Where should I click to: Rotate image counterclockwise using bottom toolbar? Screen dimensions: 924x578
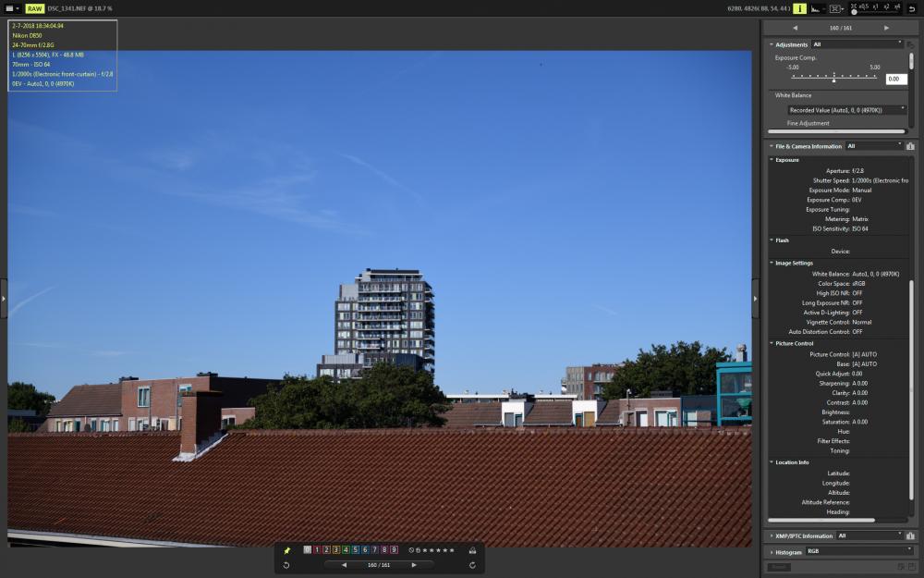pyautogui.click(x=286, y=565)
